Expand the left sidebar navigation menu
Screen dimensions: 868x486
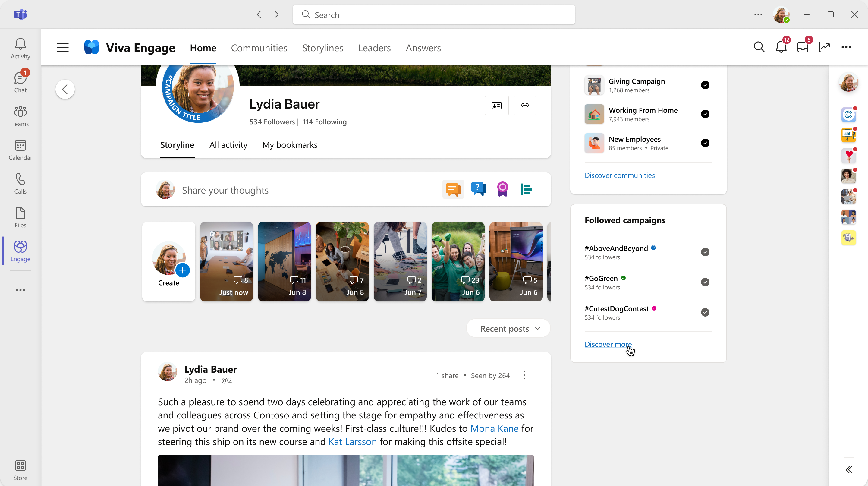click(x=63, y=47)
